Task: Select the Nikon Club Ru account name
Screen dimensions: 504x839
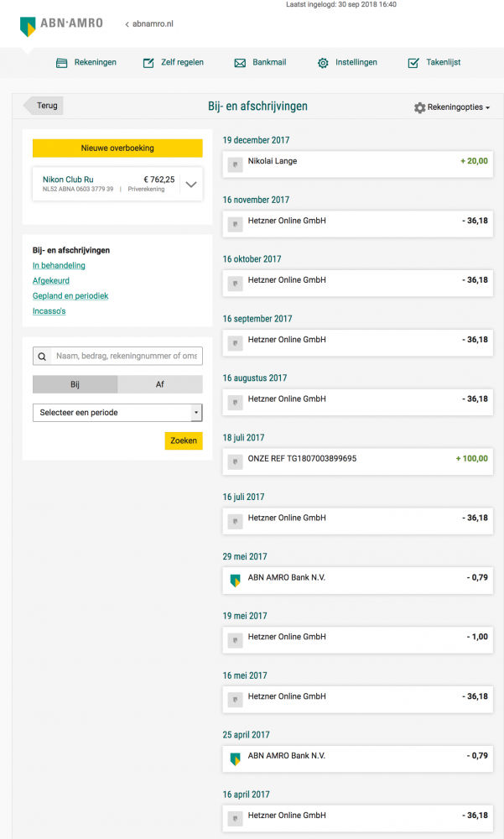Action: [68, 180]
